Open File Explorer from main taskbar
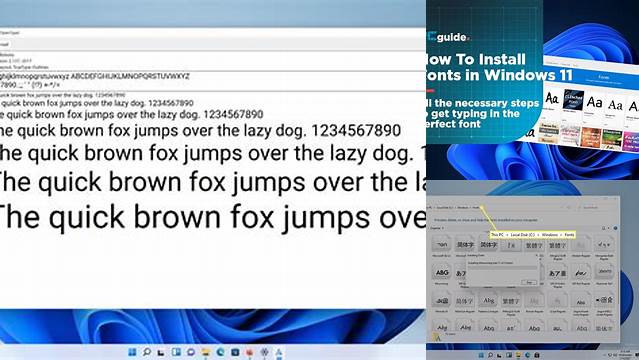 click(206, 352)
